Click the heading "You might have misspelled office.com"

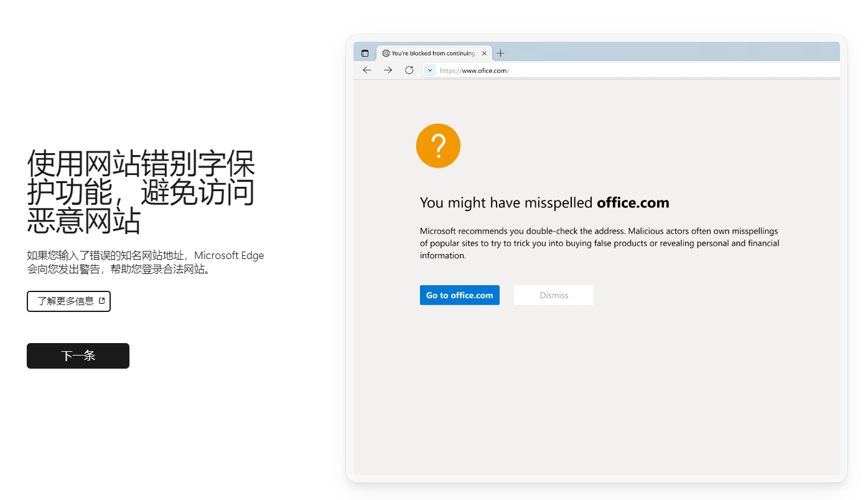tap(544, 202)
